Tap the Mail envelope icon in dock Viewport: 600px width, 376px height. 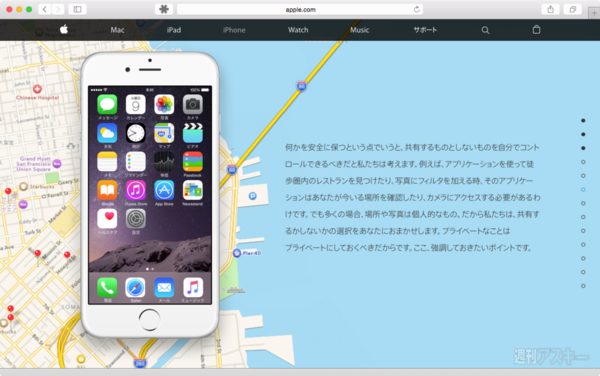tap(164, 287)
